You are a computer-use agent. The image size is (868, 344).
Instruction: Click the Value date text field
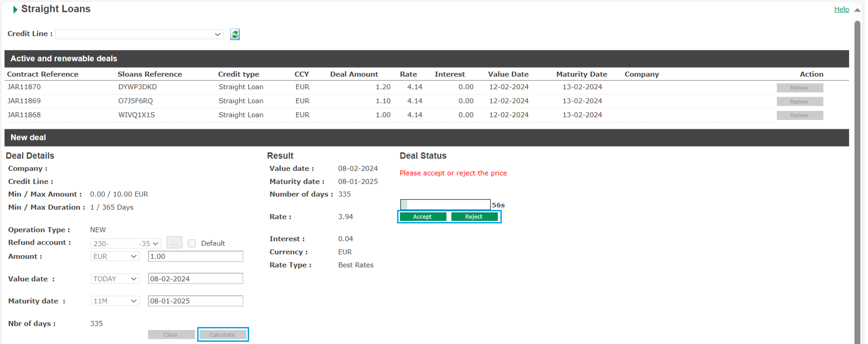[x=195, y=279]
